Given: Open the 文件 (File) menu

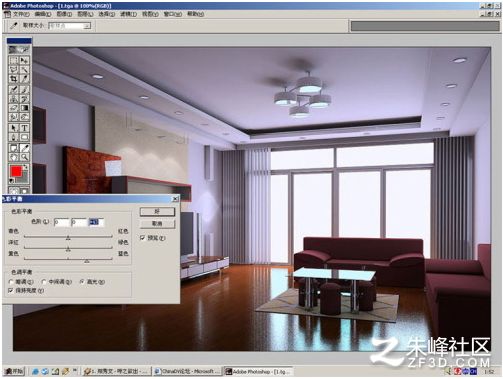Looking at the screenshot, I should (21, 14).
